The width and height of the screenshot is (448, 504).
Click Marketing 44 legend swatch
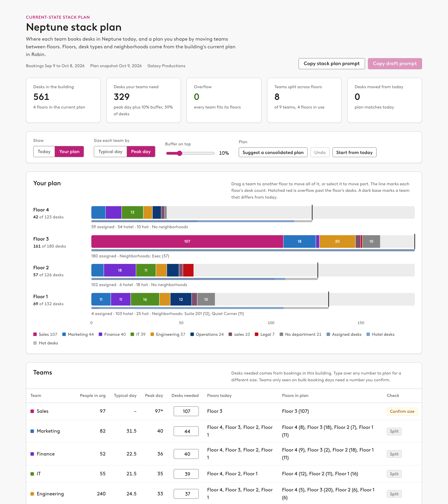click(64, 334)
